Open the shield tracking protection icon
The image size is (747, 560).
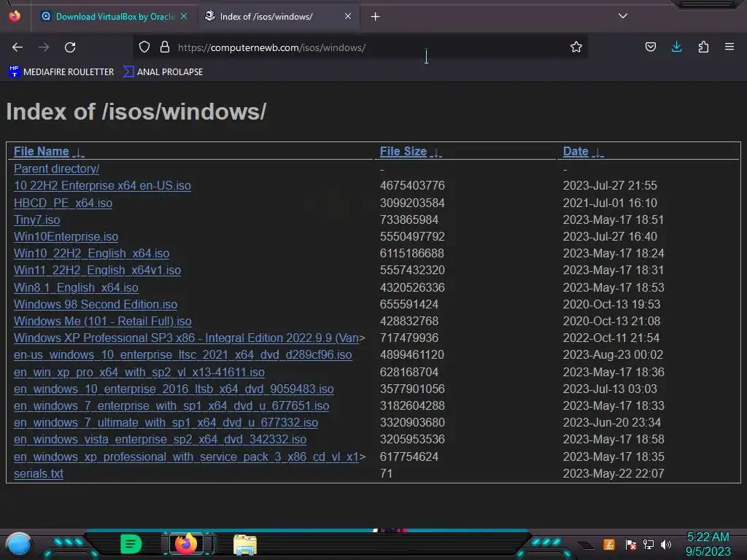(x=144, y=47)
